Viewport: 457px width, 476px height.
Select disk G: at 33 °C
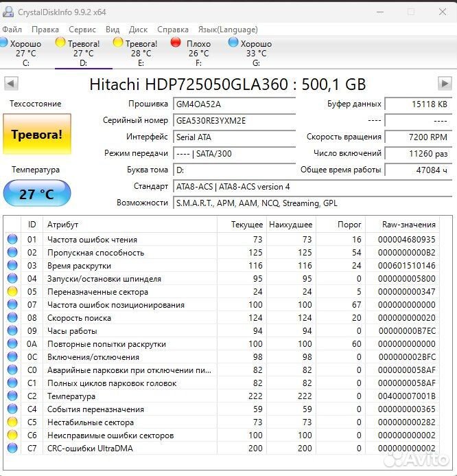point(256,53)
